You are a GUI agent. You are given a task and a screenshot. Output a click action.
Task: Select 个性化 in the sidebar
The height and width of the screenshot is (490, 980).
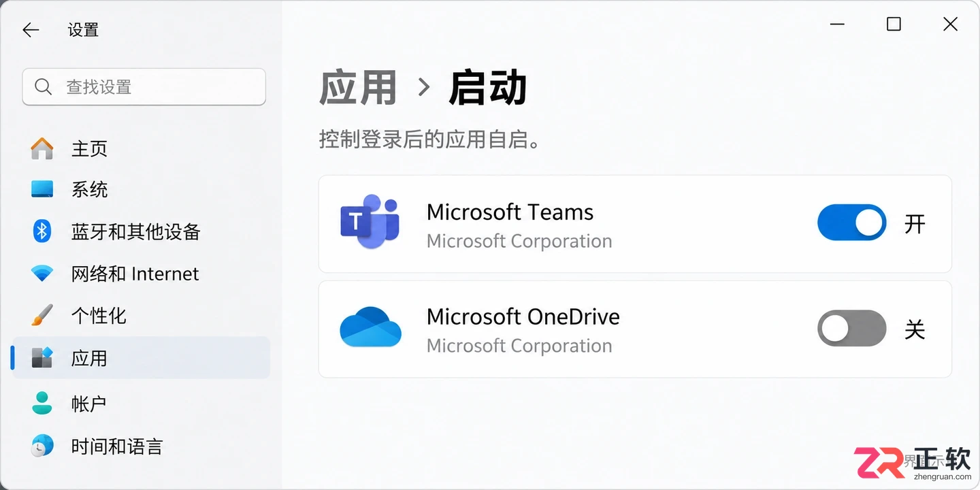click(x=141, y=315)
